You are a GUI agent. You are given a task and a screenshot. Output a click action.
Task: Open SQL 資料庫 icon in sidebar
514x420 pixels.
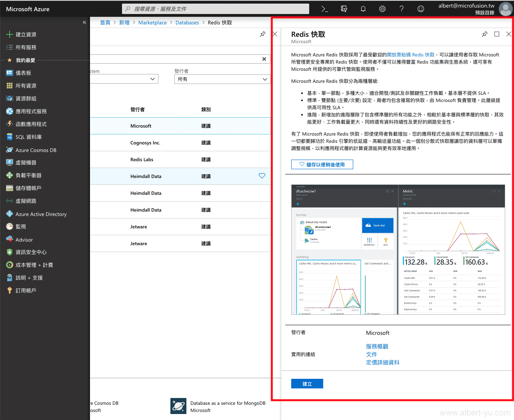[x=10, y=137]
